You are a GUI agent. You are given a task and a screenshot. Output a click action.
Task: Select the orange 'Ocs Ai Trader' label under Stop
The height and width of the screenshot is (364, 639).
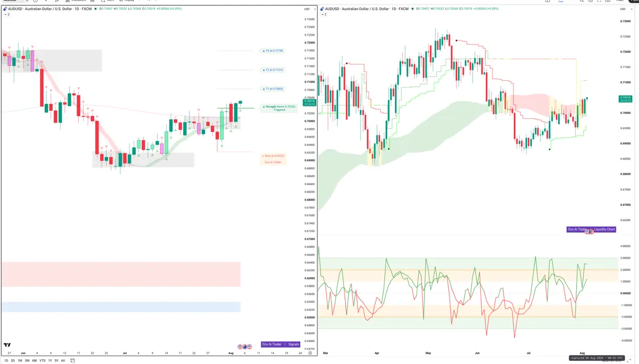pyautogui.click(x=273, y=162)
